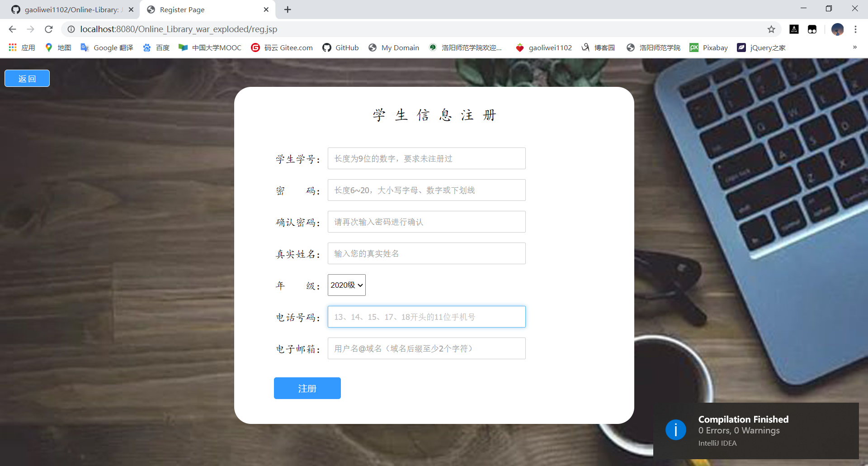Viewport: 868px width, 466px height.
Task: Open the jQuery之家 bookmark
Action: click(761, 48)
